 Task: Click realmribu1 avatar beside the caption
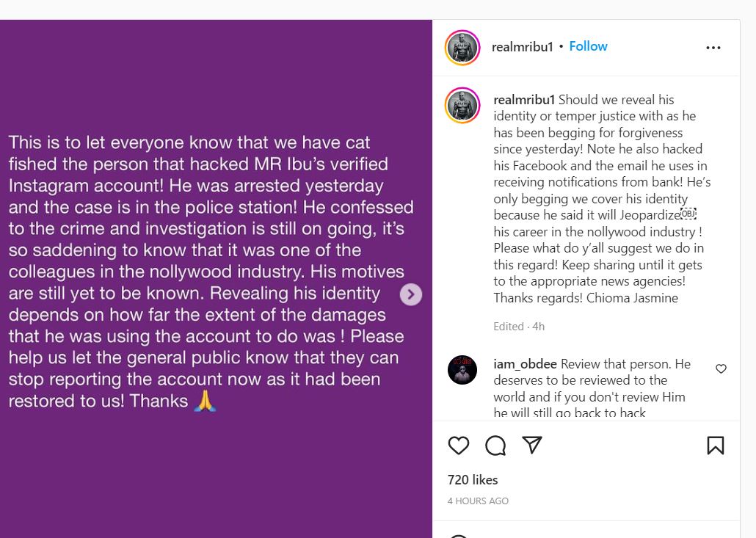click(462, 106)
